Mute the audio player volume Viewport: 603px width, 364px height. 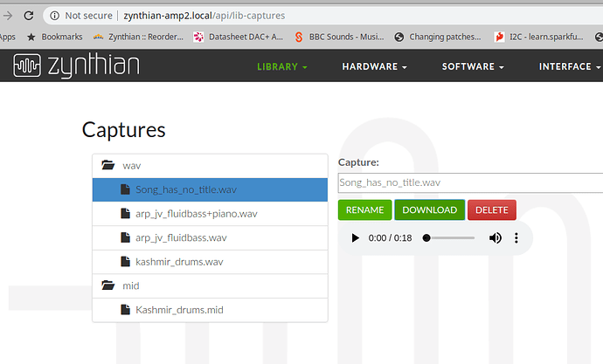[496, 238]
